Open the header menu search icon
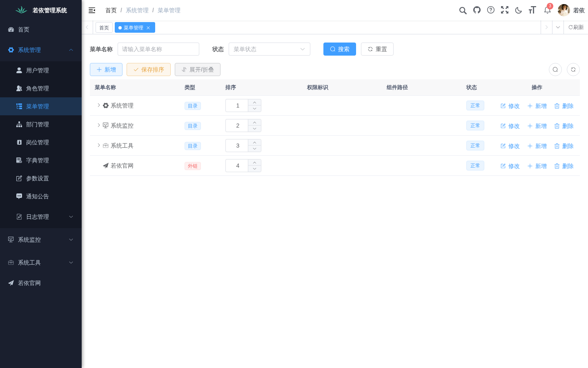588x368 pixels. coord(463,10)
